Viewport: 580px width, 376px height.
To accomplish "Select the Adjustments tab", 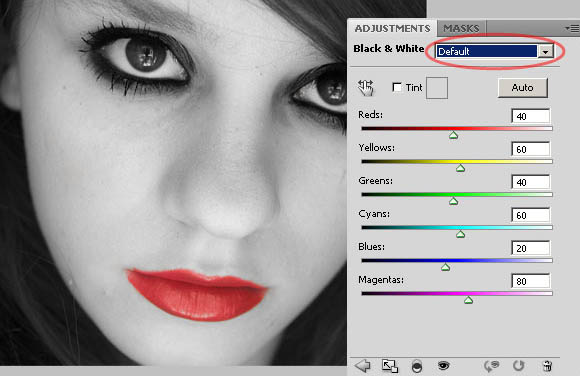I will (x=392, y=28).
